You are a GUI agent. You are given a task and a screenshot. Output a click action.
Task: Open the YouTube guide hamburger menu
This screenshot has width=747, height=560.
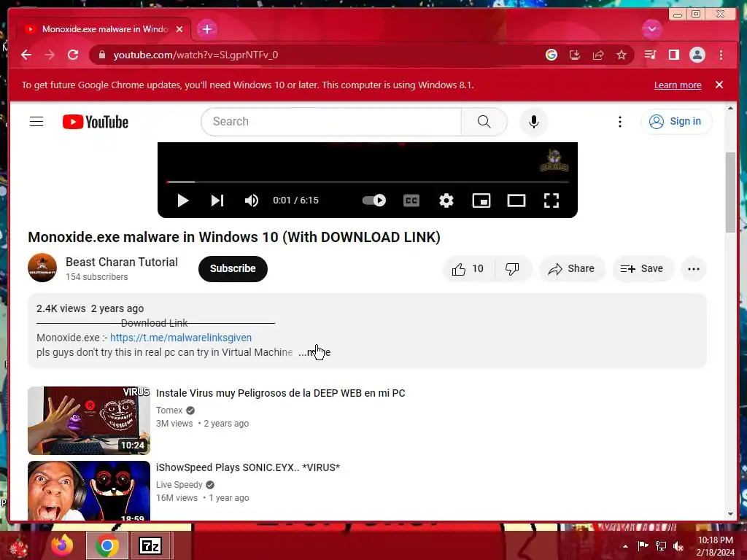(36, 122)
